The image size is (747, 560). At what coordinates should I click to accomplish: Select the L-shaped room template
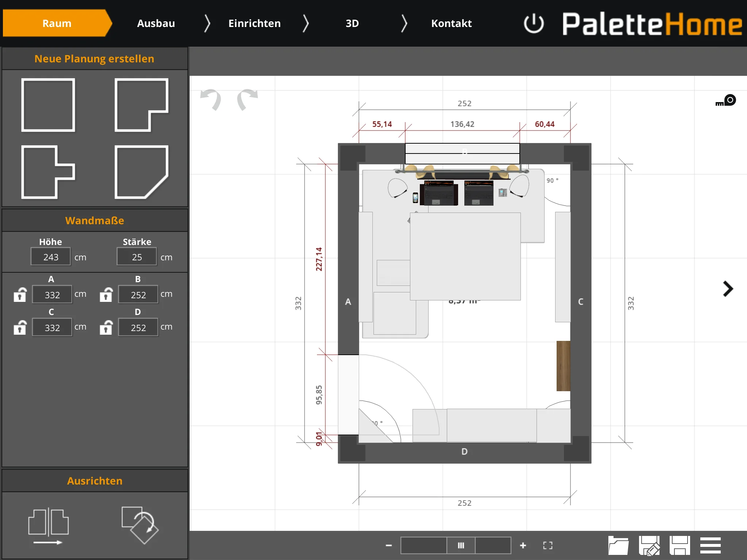pos(142,105)
